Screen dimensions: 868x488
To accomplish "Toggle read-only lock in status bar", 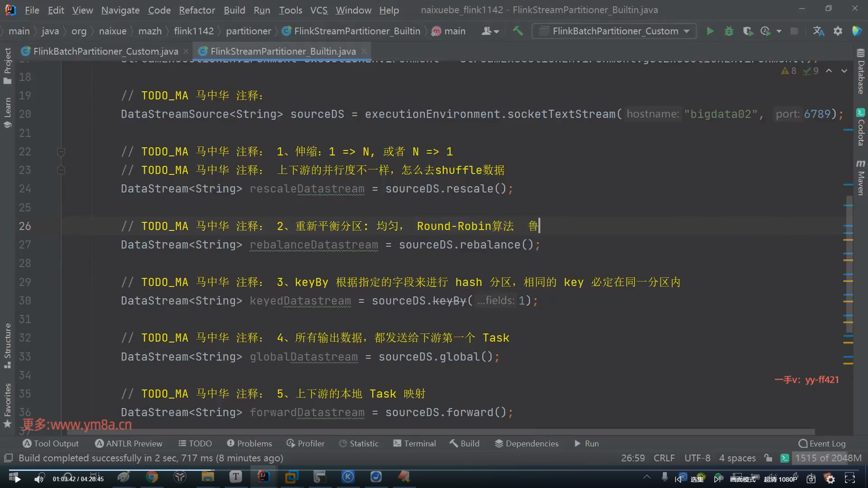I will point(768,458).
